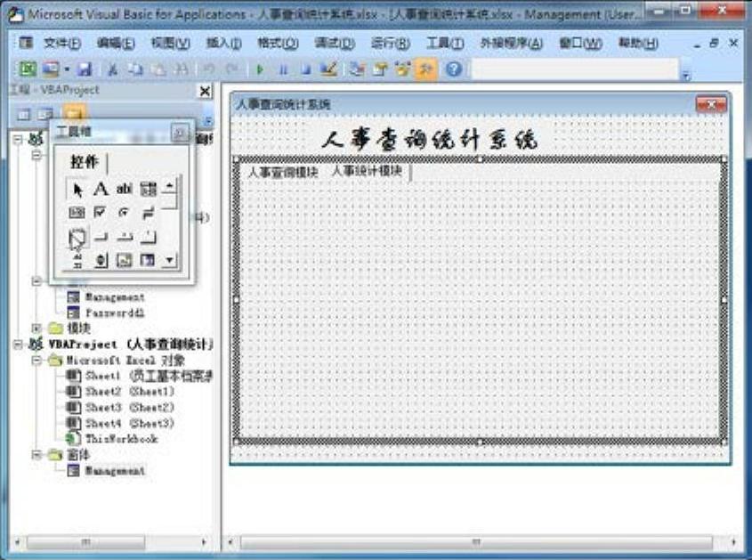Viewport: 752px width, 560px height.
Task: Choose the Select Objects arrow tool
Action: point(77,190)
